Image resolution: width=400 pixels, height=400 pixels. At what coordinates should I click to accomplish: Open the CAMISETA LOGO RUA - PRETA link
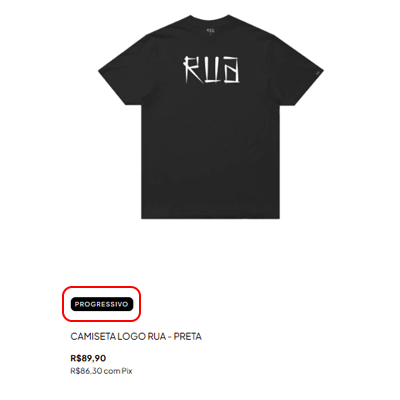[x=136, y=336]
